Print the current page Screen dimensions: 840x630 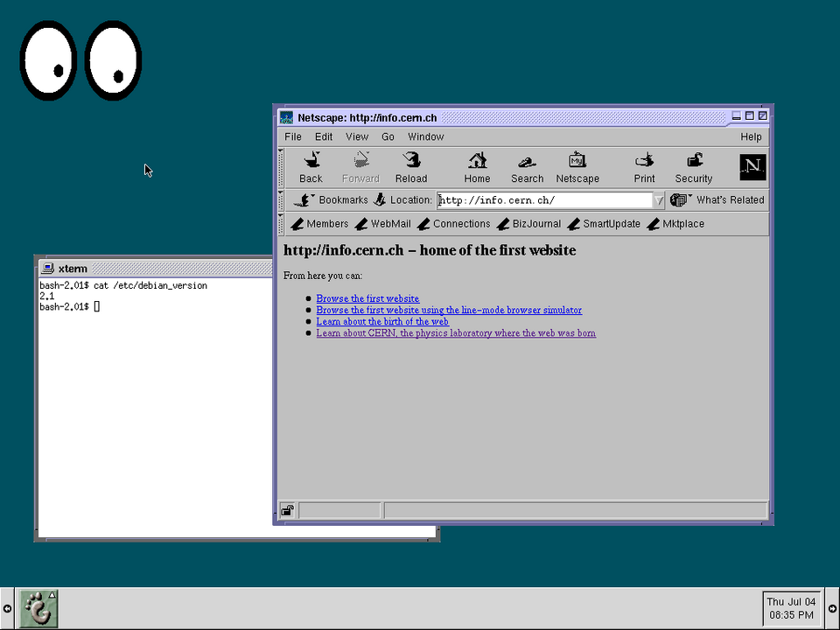point(644,167)
